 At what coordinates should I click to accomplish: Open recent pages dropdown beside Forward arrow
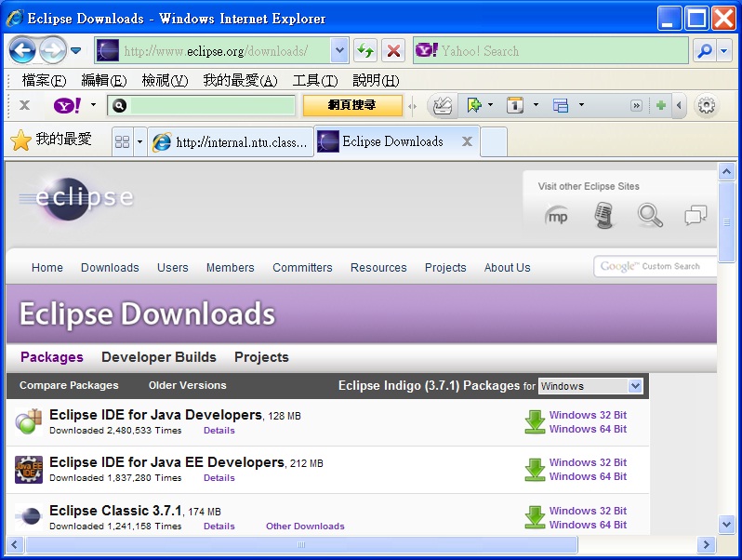click(75, 50)
